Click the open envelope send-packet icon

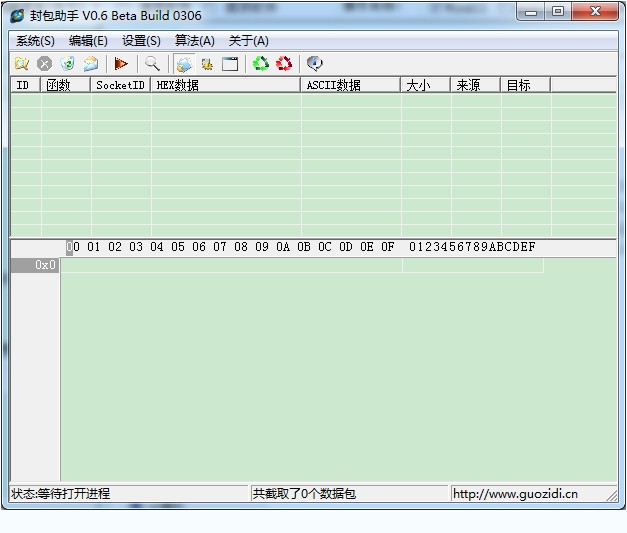tap(91, 64)
